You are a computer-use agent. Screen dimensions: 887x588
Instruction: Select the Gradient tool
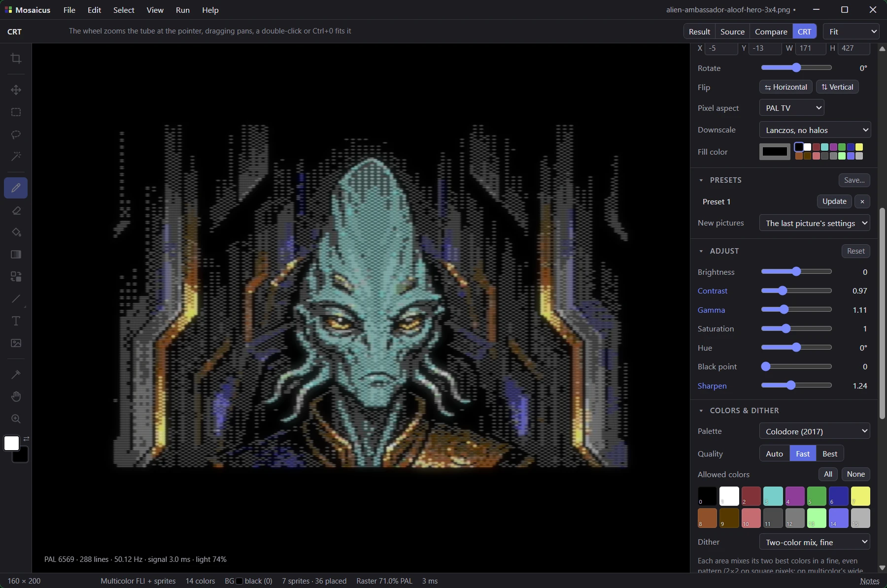pyautogui.click(x=16, y=254)
